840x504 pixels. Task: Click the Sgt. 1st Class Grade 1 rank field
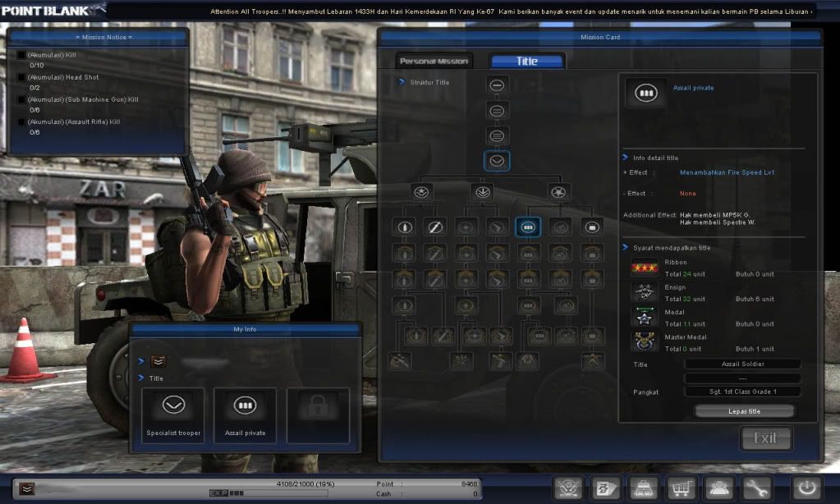(x=742, y=392)
